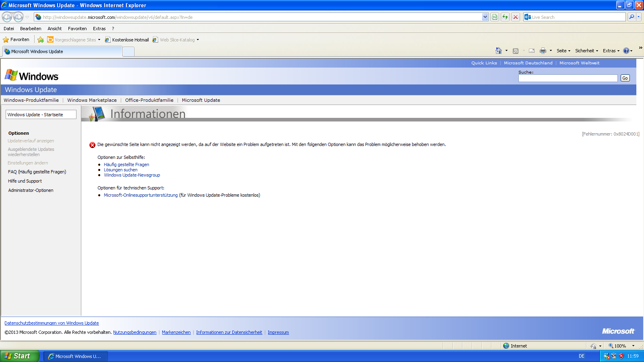644x362 pixels.
Task: Open the zoom level 100% dropdown arrow
Action: coord(633,346)
